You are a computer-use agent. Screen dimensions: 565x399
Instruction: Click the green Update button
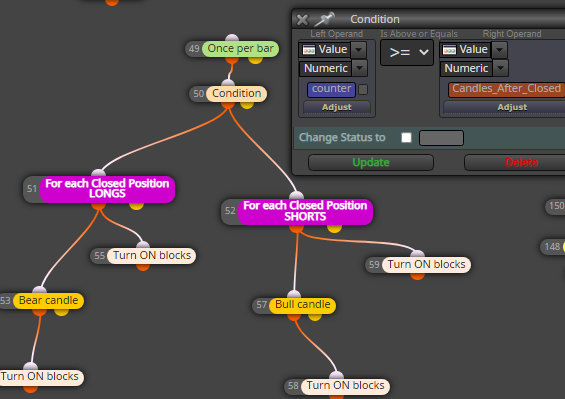[371, 163]
